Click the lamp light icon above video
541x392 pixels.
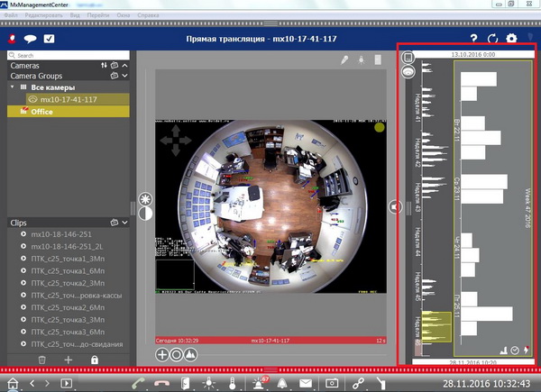362,59
